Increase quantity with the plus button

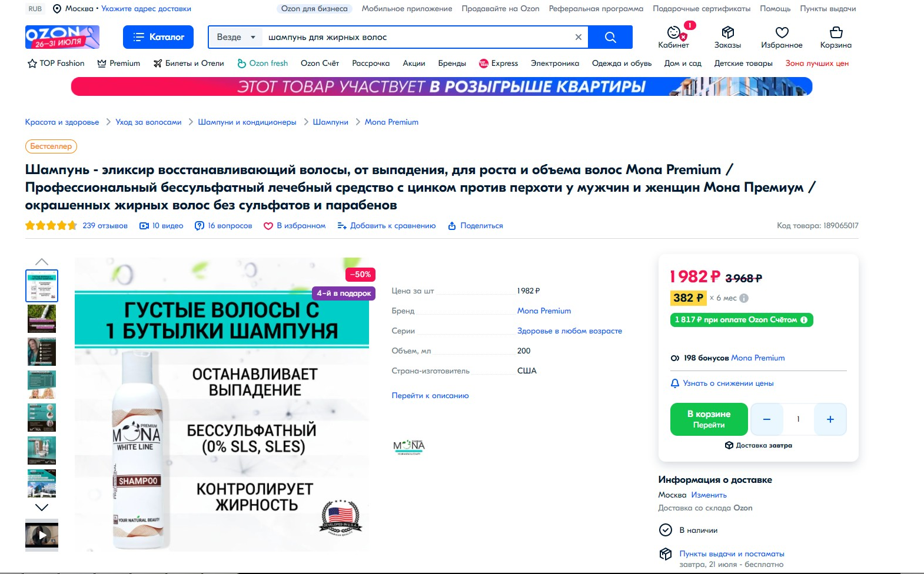(x=830, y=419)
